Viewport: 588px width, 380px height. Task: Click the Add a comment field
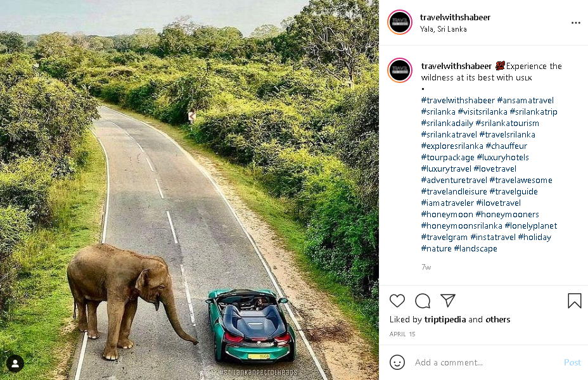(x=485, y=362)
